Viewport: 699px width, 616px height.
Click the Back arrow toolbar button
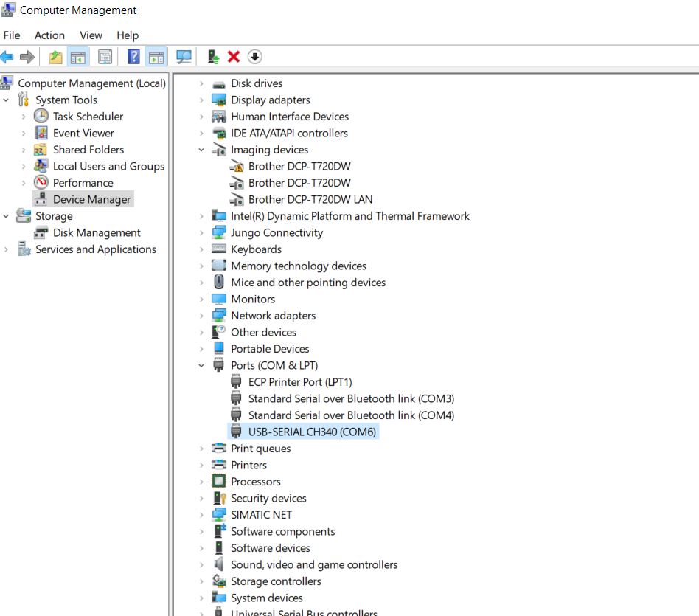[x=7, y=57]
